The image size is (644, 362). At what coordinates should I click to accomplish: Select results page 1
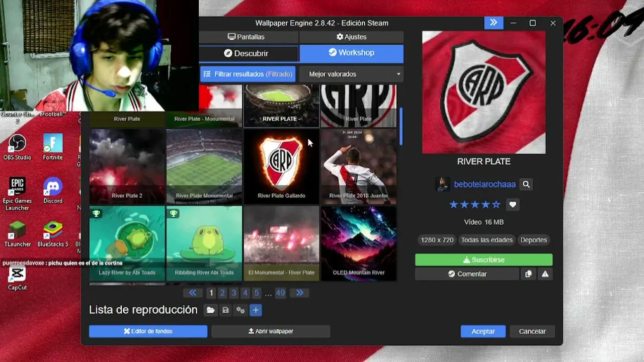click(x=211, y=293)
